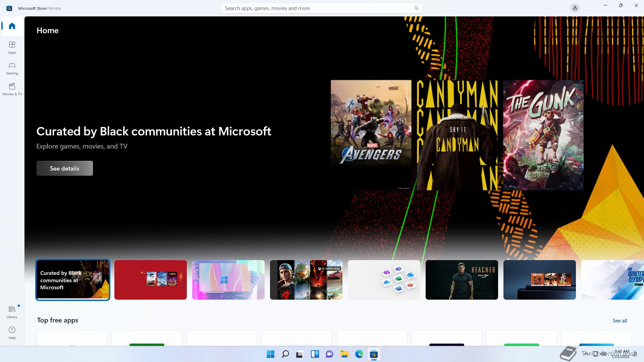This screenshot has width=644, height=362.
Task: Open the Help page
Action: (12, 333)
